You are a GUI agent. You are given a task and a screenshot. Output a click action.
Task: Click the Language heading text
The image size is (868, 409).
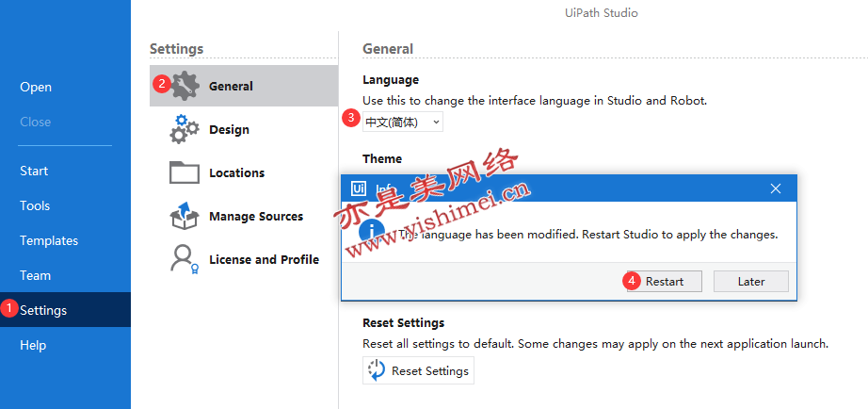click(391, 80)
